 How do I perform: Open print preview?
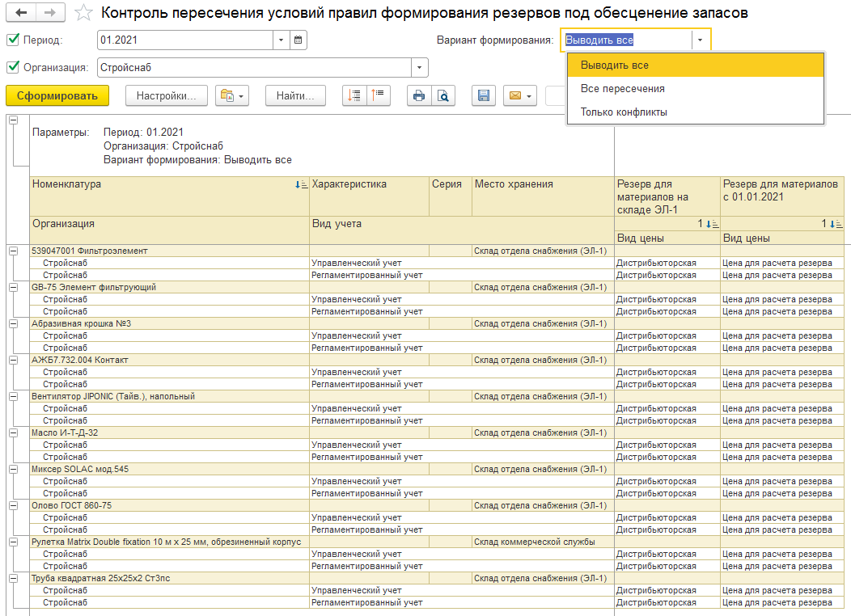click(x=442, y=95)
